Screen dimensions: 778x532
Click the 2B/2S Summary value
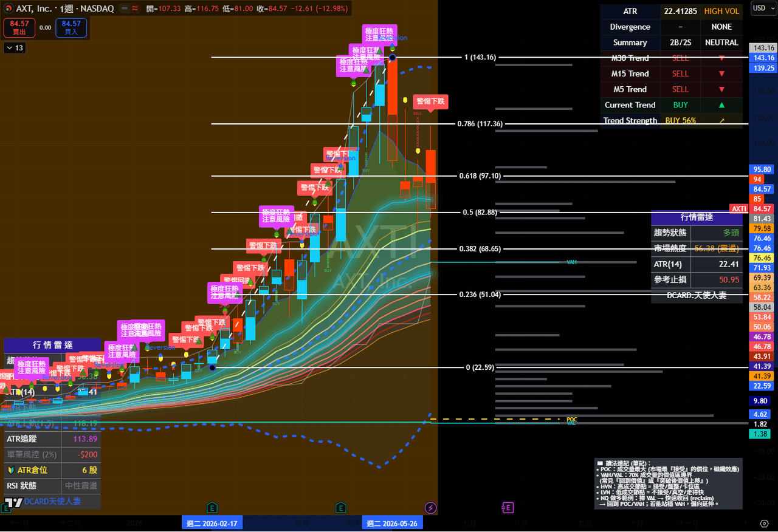pos(680,43)
